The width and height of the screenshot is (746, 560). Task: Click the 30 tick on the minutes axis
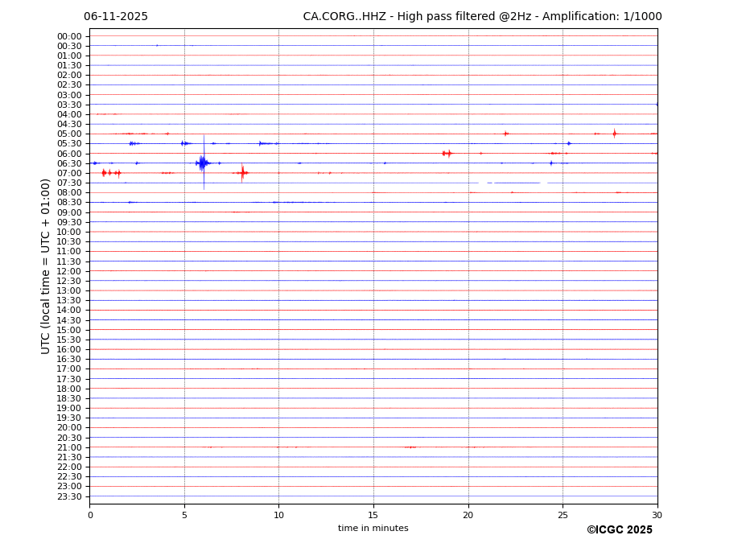(x=657, y=515)
